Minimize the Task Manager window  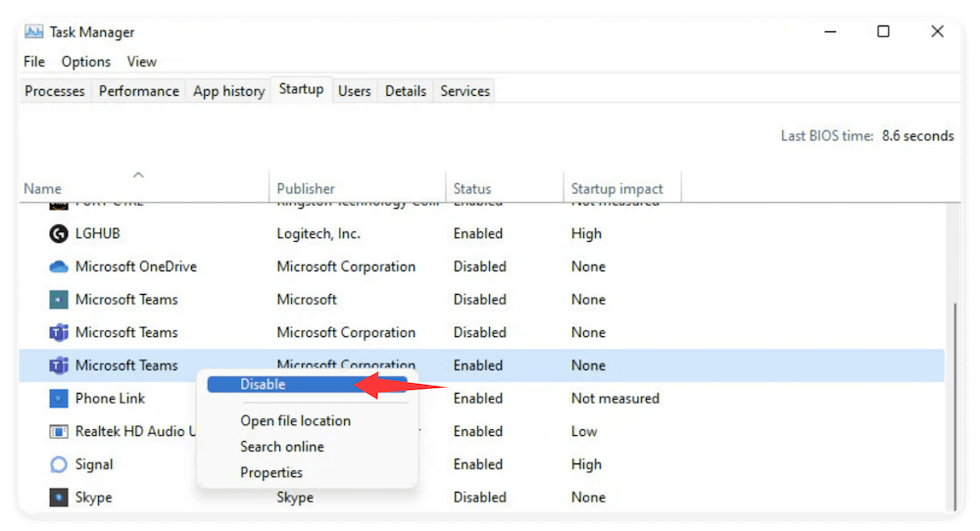[x=830, y=32]
